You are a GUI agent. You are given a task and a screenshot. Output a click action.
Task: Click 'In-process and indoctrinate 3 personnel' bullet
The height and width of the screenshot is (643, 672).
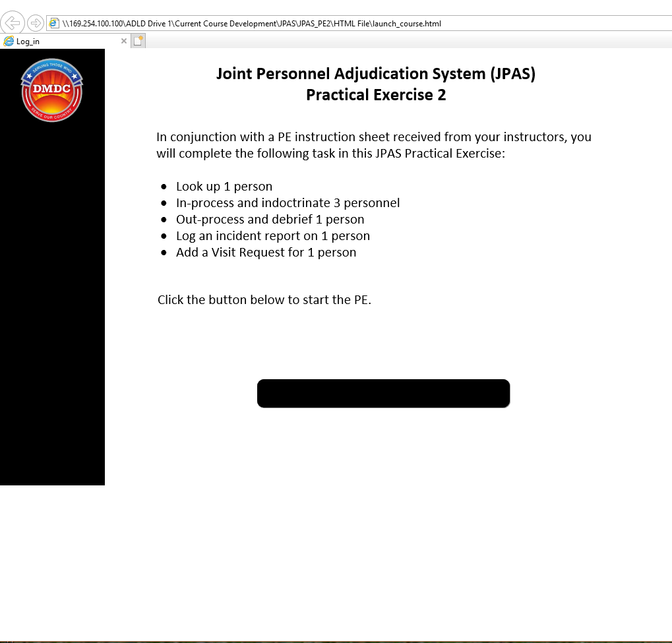pyautogui.click(x=288, y=202)
